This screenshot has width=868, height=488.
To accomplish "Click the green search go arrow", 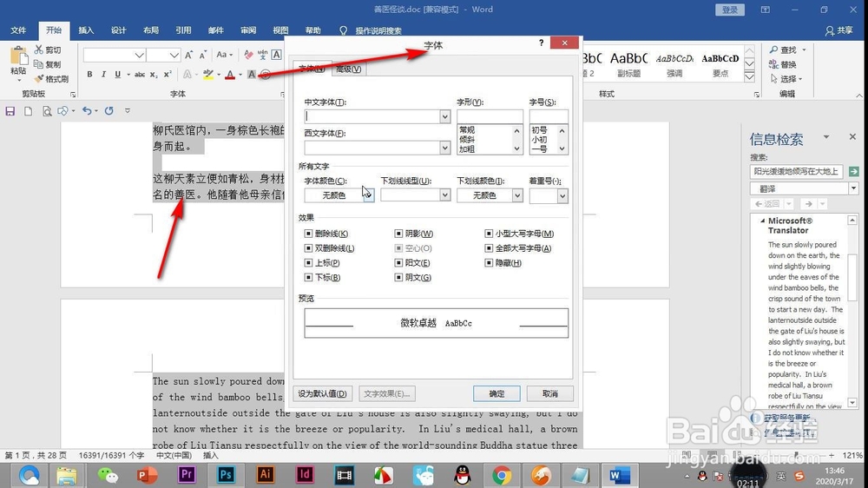I will tap(853, 172).
